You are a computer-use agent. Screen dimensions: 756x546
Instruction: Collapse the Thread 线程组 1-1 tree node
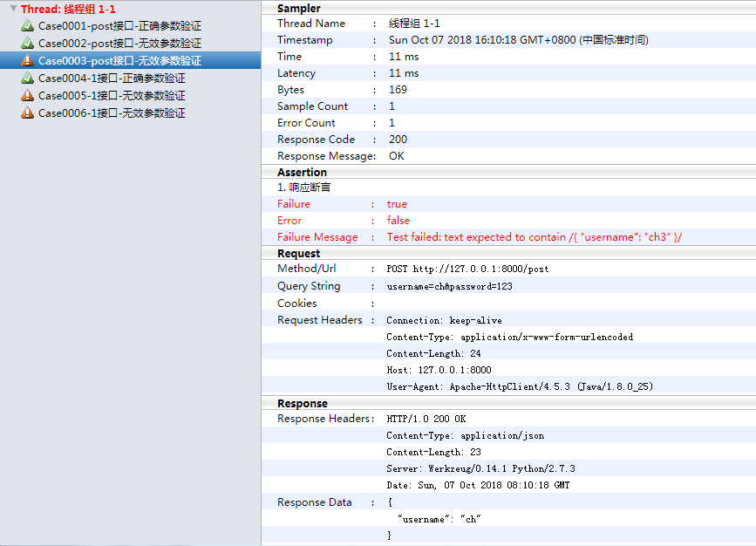pyautogui.click(x=13, y=9)
